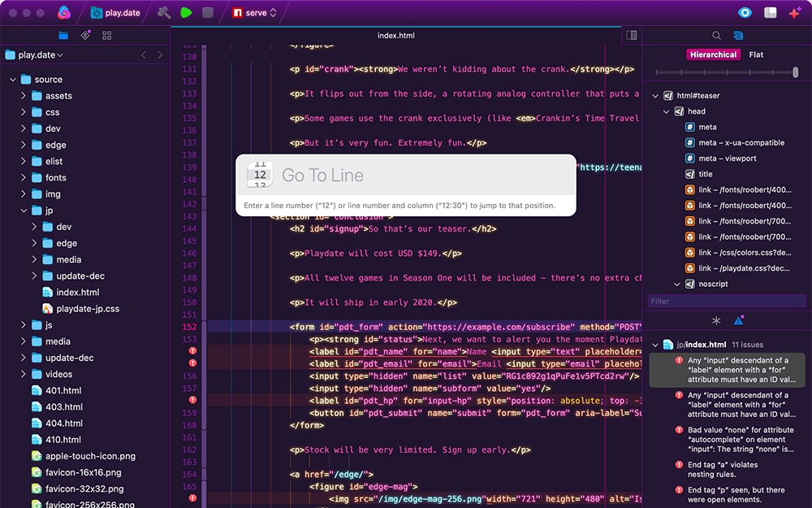
Task: Collapse the source folder
Action: click(13, 80)
